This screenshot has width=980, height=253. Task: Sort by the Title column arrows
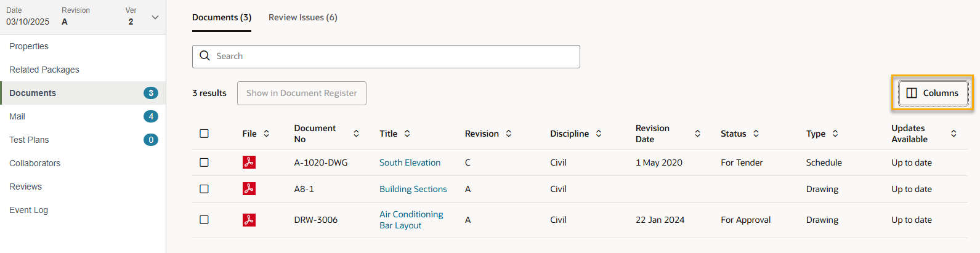407,134
